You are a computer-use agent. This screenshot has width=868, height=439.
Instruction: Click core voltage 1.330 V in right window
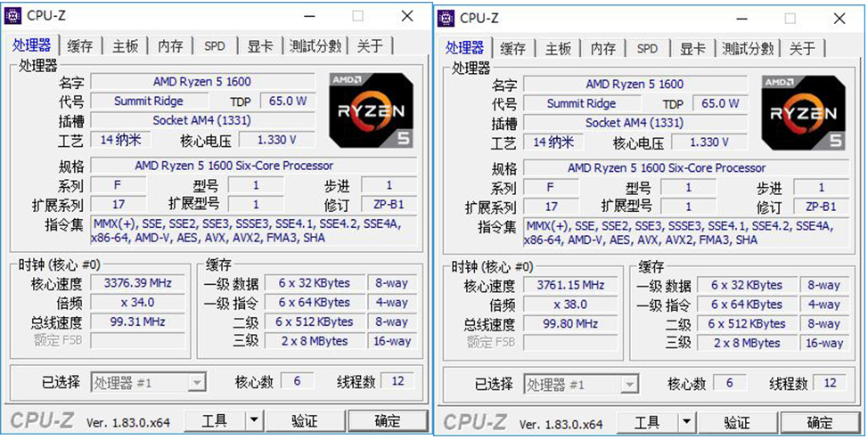click(709, 142)
